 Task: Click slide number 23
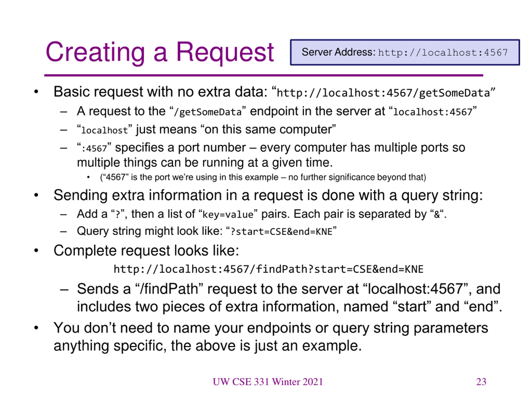481,382
